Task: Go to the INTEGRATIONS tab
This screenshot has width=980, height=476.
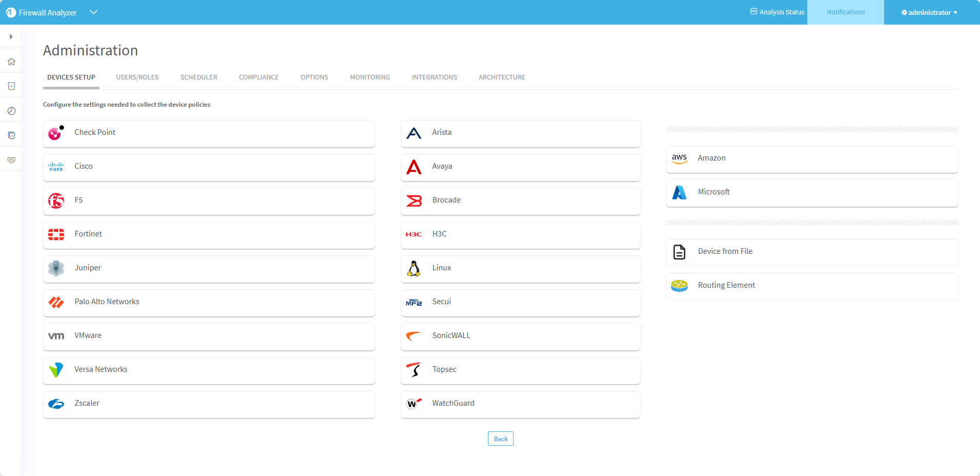Action: tap(434, 77)
